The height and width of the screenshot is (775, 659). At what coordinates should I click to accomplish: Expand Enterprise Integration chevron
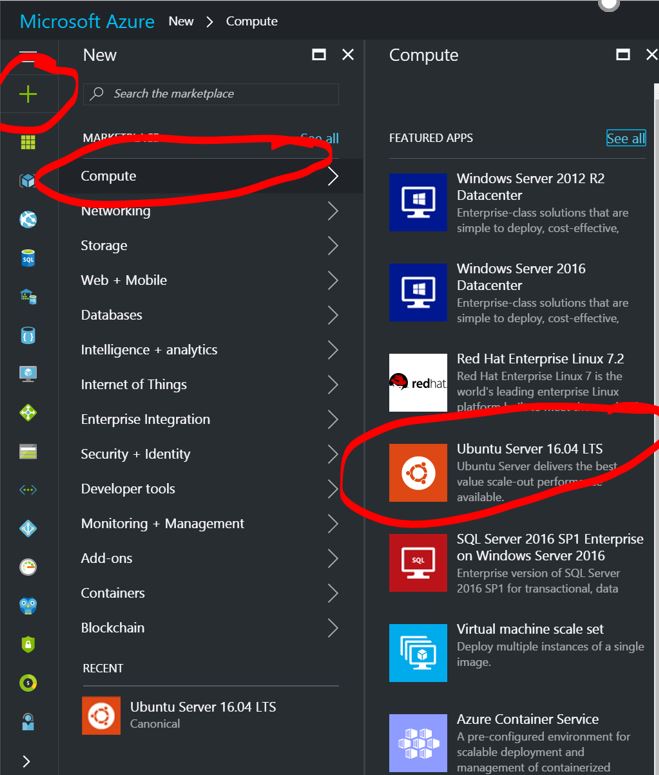333,419
